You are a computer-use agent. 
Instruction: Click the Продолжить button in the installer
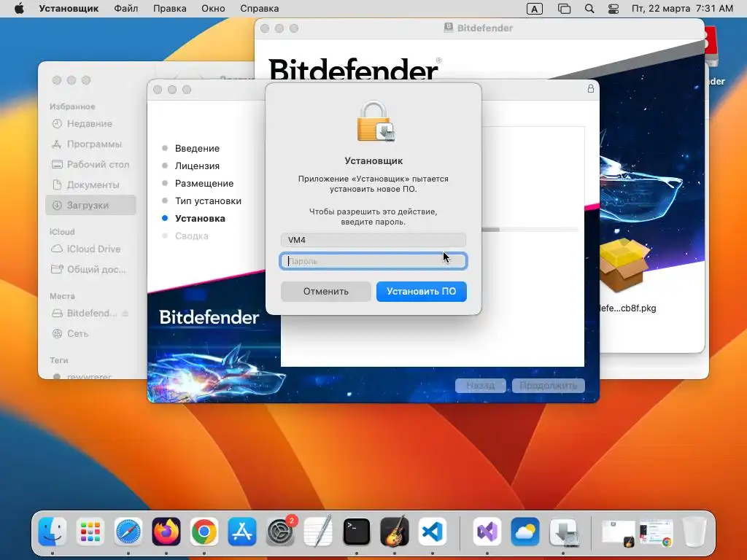(549, 385)
